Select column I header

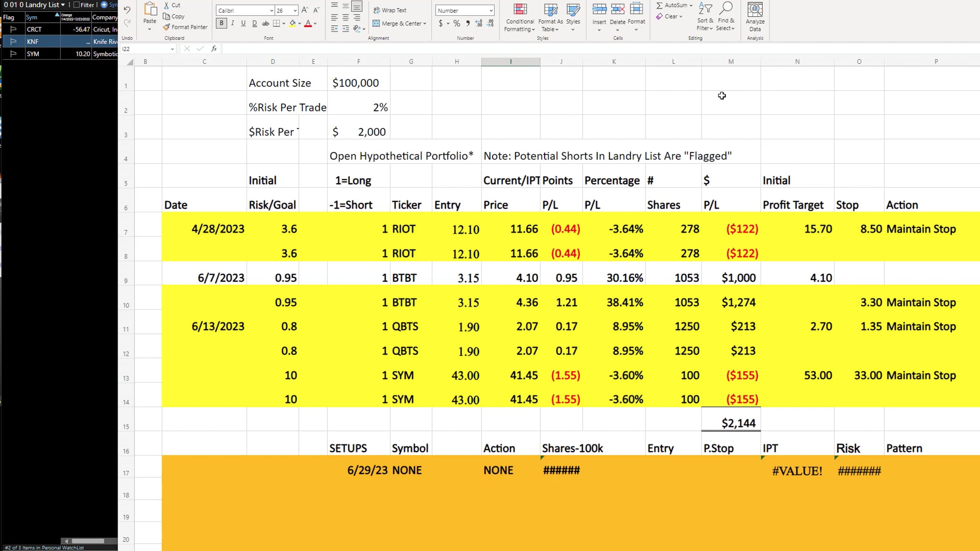[x=510, y=62]
